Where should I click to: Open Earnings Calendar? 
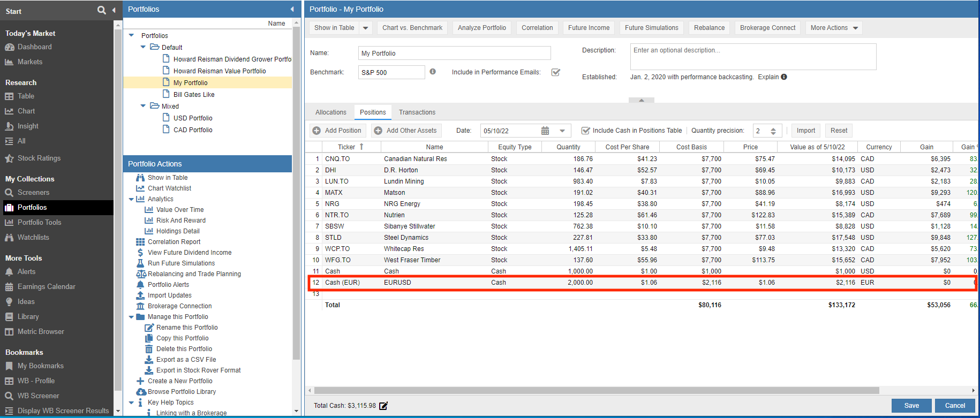point(46,287)
